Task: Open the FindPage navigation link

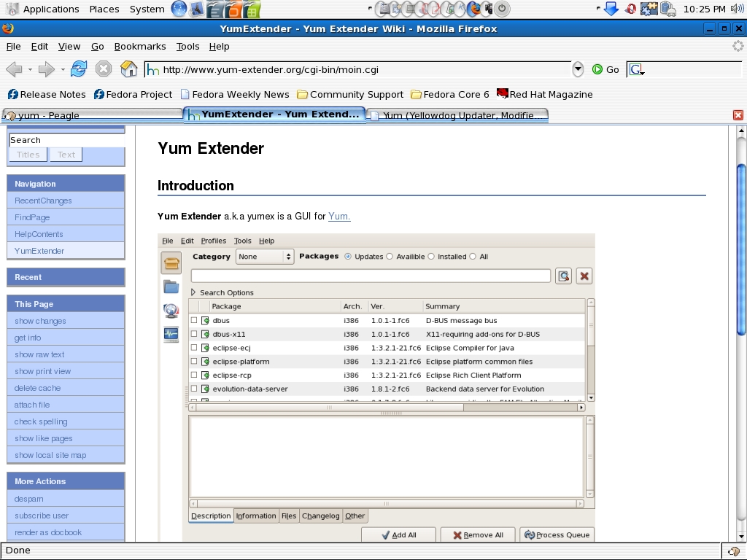Action: point(32,217)
